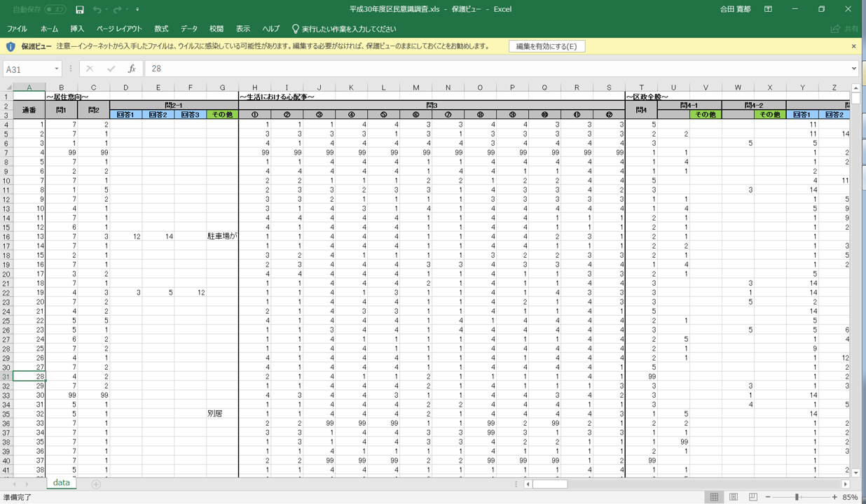
Task: Open the 校閲 ribbon tab
Action: pyautogui.click(x=216, y=29)
